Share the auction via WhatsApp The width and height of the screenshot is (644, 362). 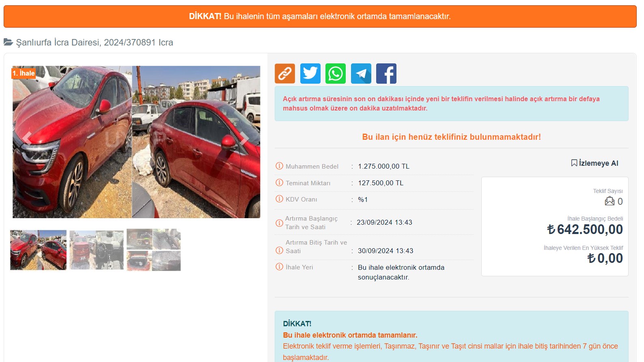click(336, 74)
